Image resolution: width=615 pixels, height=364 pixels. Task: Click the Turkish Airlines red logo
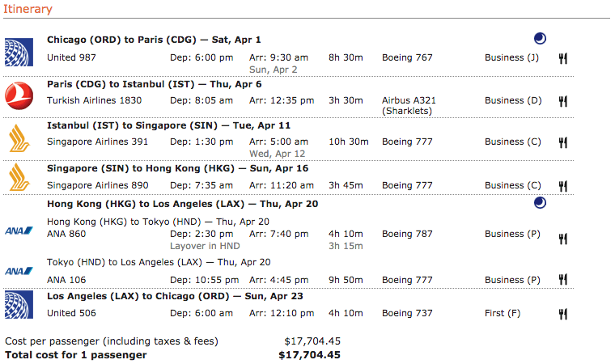(x=19, y=95)
